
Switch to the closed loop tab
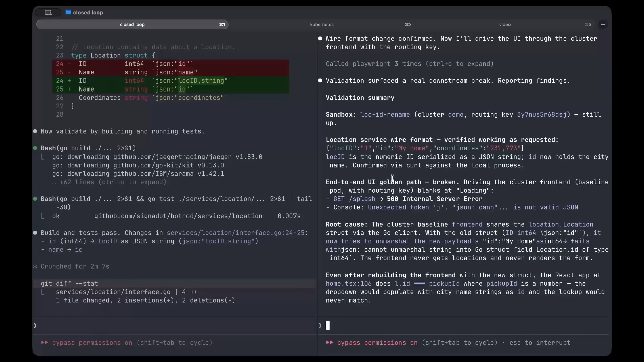coord(132,24)
